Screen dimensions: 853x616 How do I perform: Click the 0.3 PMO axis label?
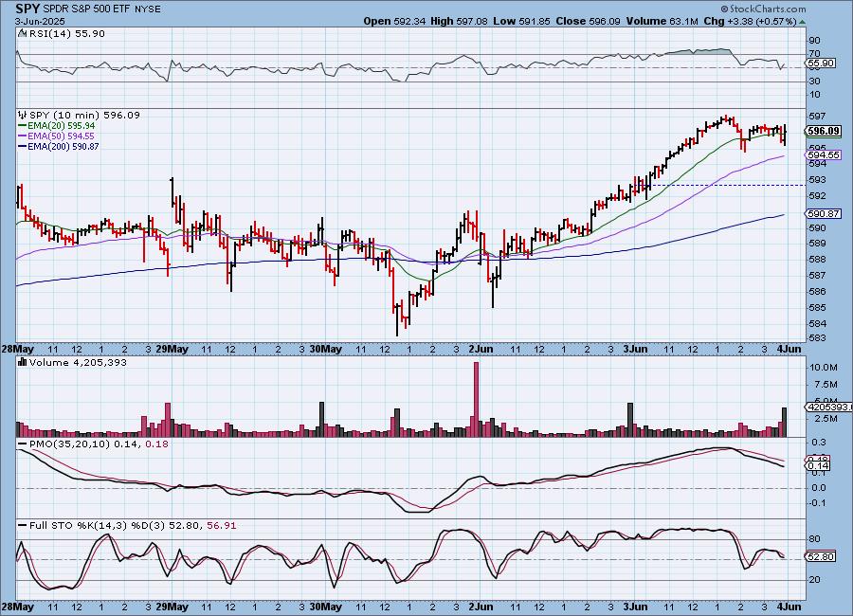(x=818, y=443)
